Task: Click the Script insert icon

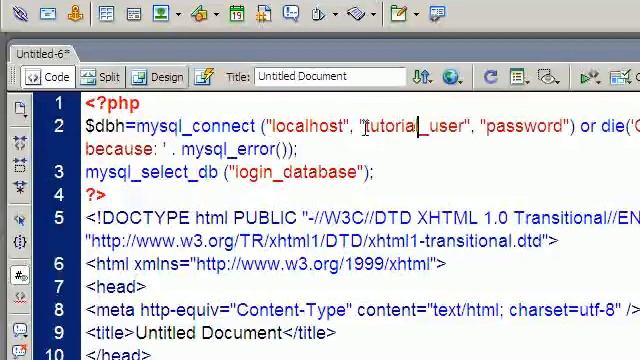Action: (356, 14)
